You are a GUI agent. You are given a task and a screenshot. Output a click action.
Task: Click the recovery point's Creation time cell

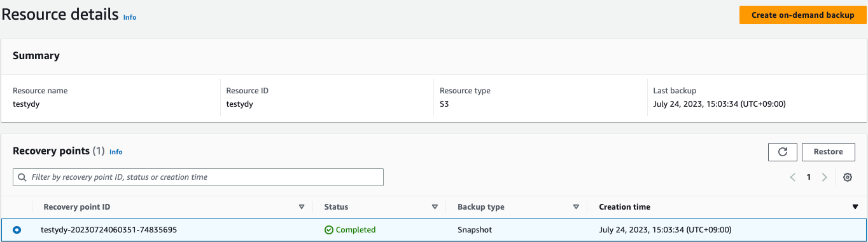click(665, 230)
